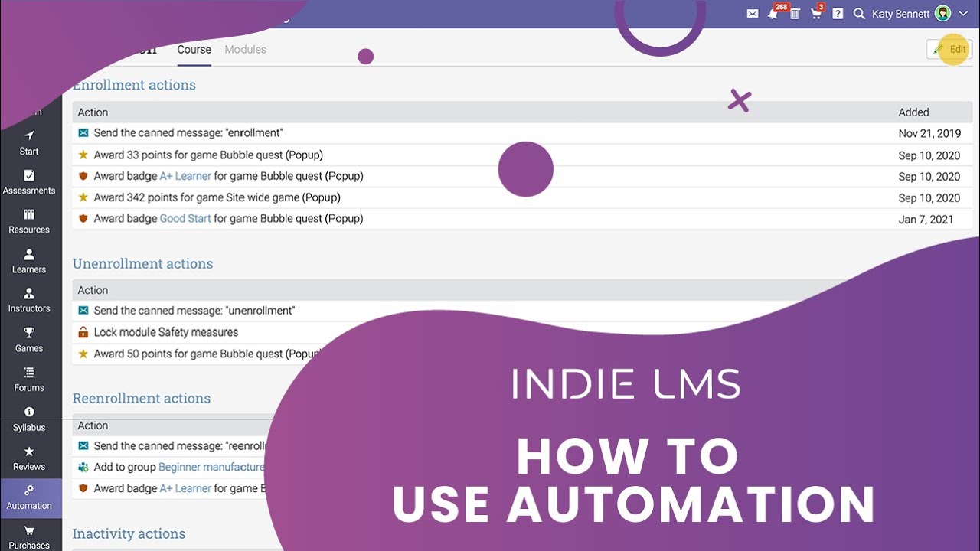Image resolution: width=980 pixels, height=551 pixels.
Task: Select 'Award 33 points for game Bubble quest' row
Action: point(522,155)
